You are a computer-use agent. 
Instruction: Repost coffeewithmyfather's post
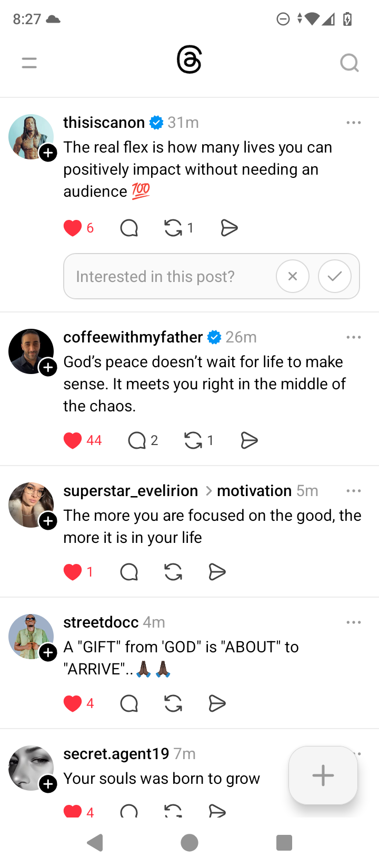193,440
